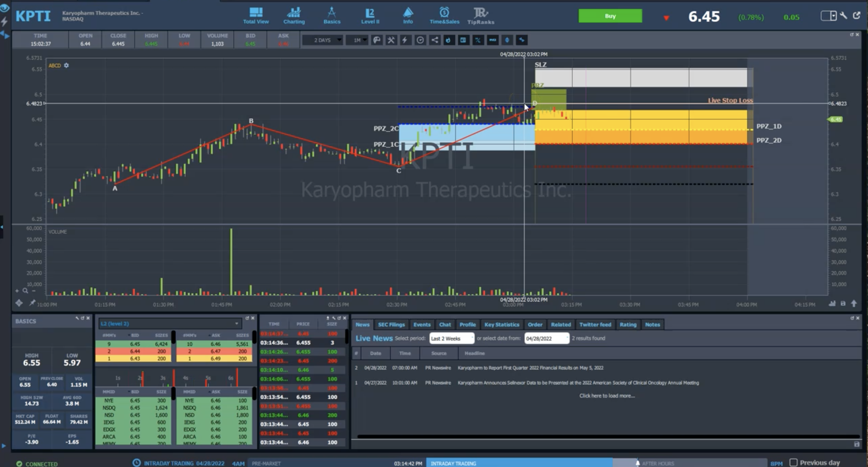Switch to the SEC Filings tab
868x467 pixels.
pos(391,324)
